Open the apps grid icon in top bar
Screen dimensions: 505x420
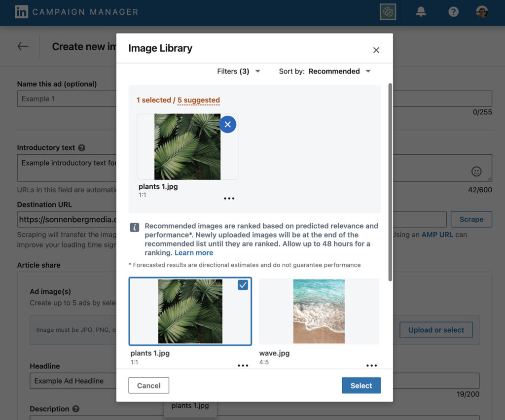388,11
